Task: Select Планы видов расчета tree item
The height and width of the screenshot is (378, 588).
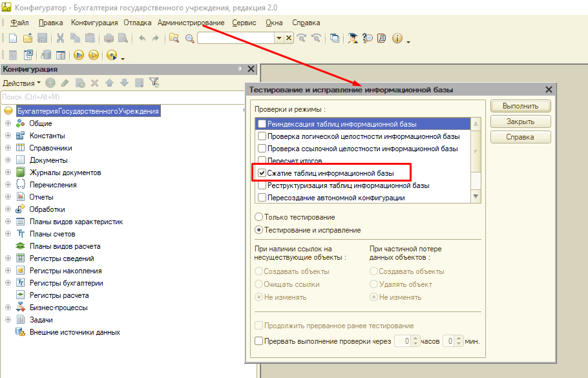Action: click(65, 246)
